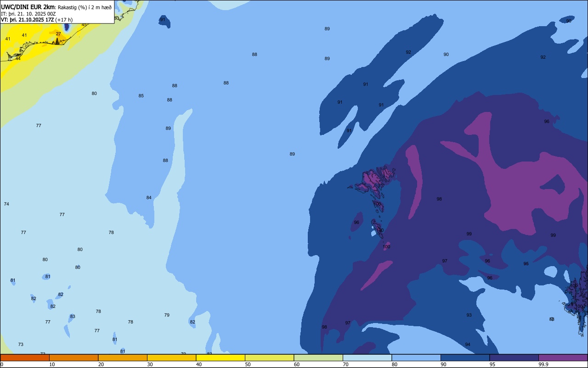Click the 10–20 orange legend swatch
The width and height of the screenshot is (588, 368).
[73, 357]
